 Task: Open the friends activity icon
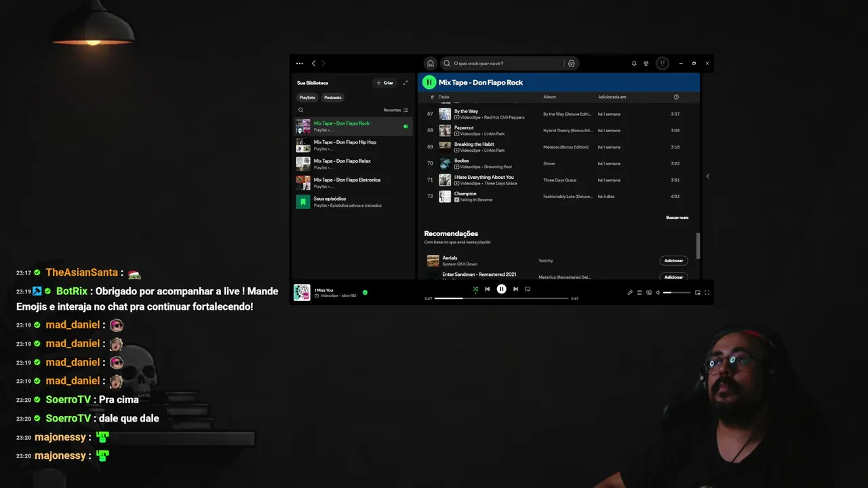coord(646,63)
